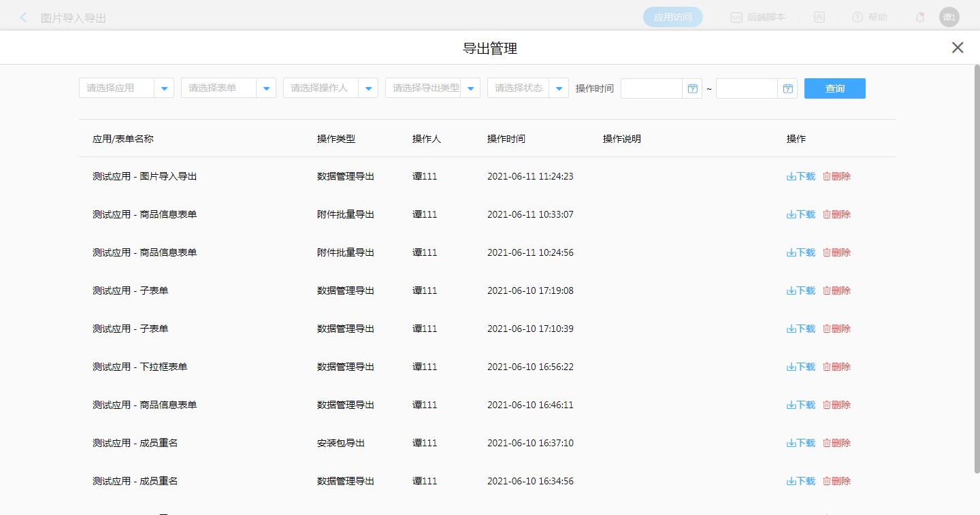This screenshot has width=980, height=515.
Task: Click the 查询 button
Action: (834, 88)
